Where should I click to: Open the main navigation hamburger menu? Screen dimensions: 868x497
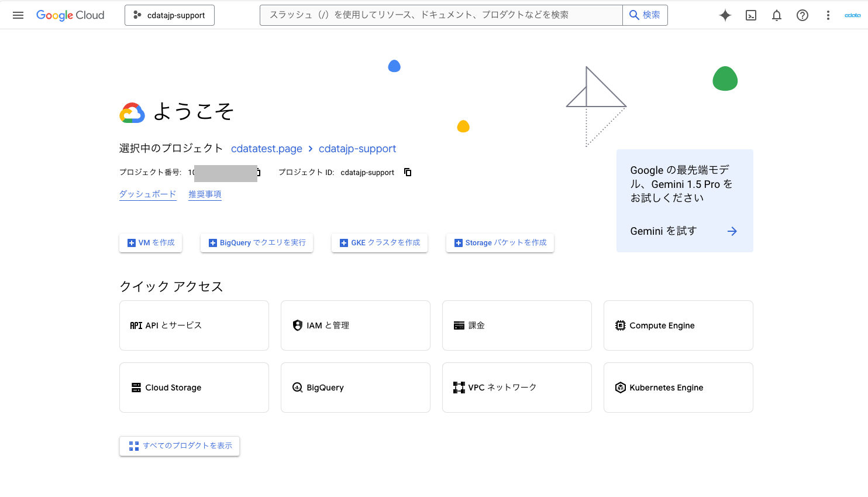[18, 15]
